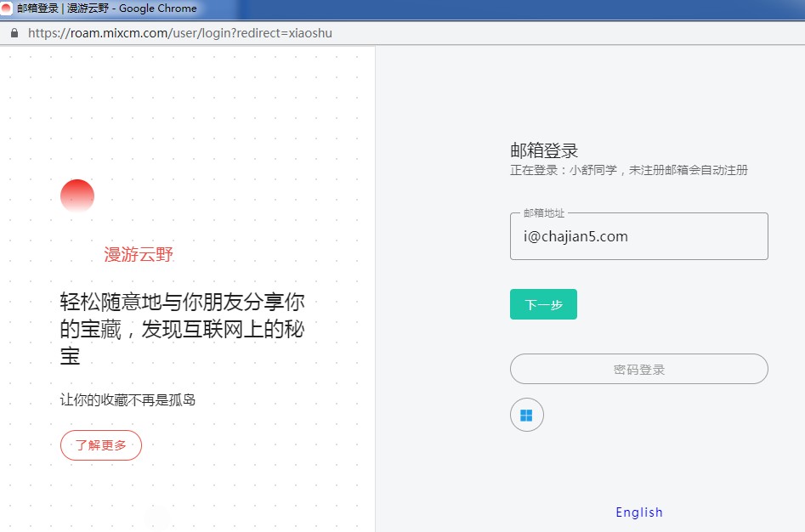Image resolution: width=805 pixels, height=532 pixels.
Task: Click the favicon in the Chrome title bar
Action: 6,8
